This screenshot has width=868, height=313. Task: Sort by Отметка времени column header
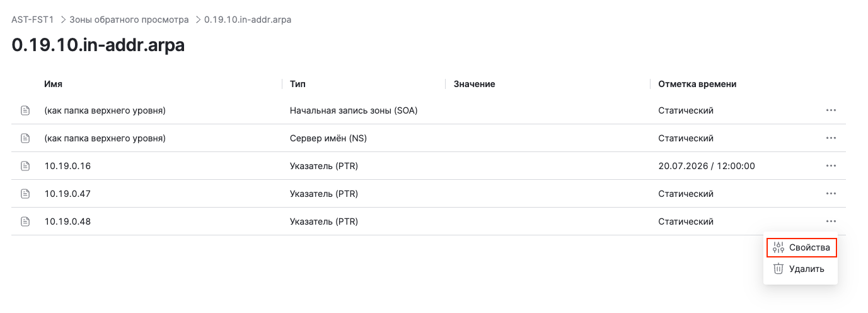[x=697, y=84]
